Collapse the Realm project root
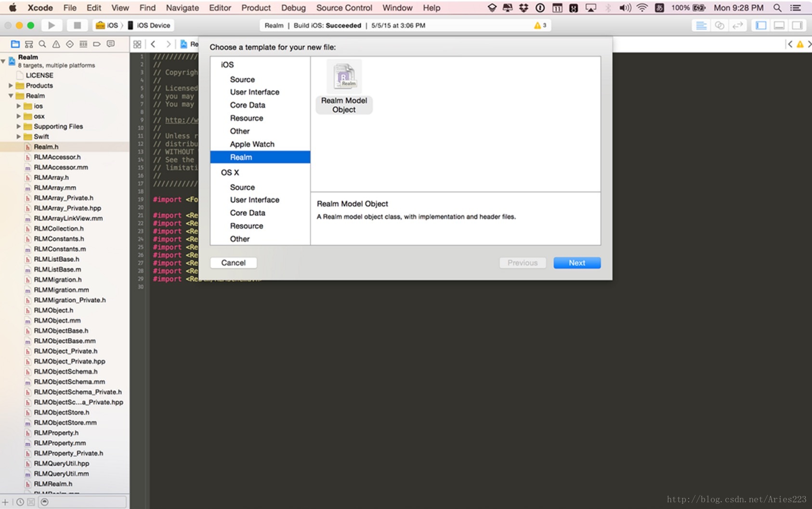812x509 pixels. 3,61
